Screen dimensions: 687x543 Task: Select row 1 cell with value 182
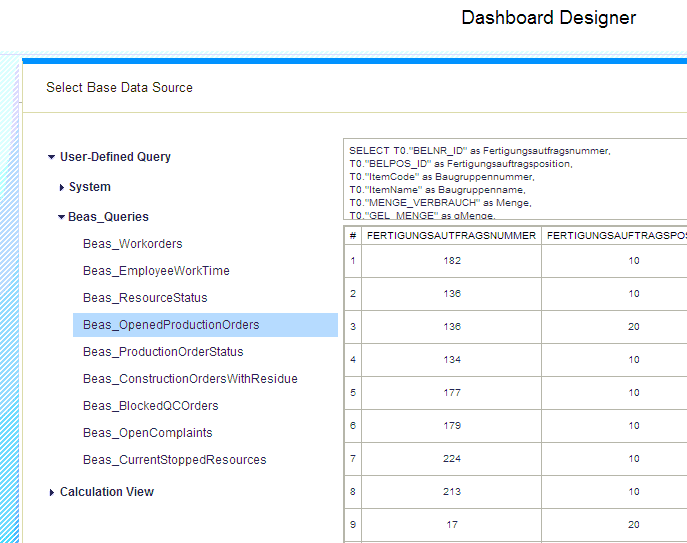(451, 261)
